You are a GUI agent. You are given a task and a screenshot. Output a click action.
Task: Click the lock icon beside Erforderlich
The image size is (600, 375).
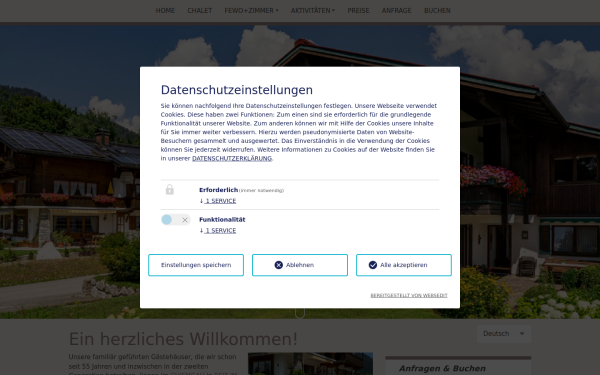tap(170, 190)
